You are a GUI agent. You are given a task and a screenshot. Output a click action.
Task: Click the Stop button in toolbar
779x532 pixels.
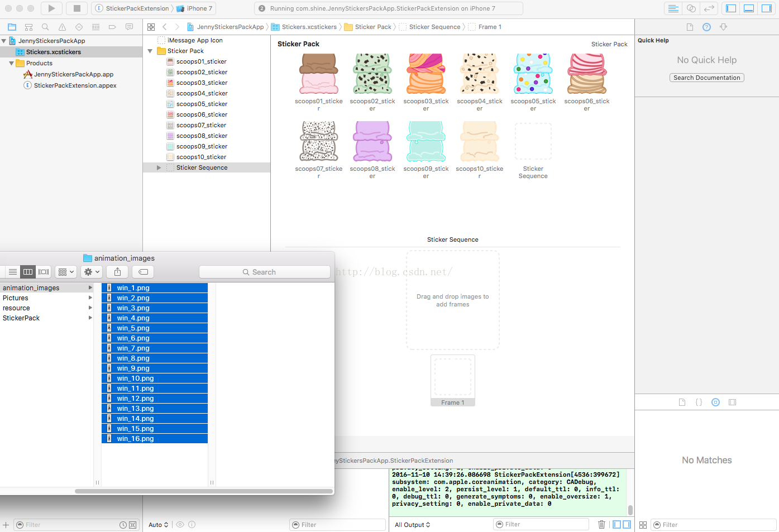(77, 8)
